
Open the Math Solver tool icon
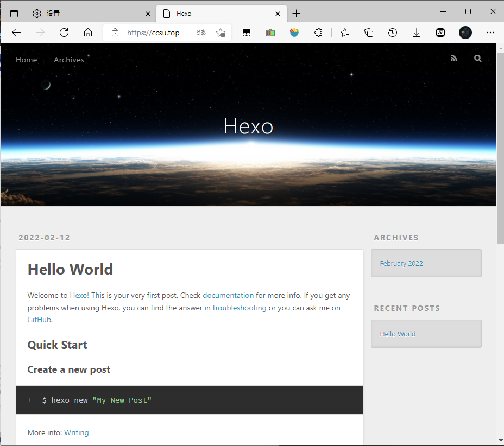pos(440,33)
